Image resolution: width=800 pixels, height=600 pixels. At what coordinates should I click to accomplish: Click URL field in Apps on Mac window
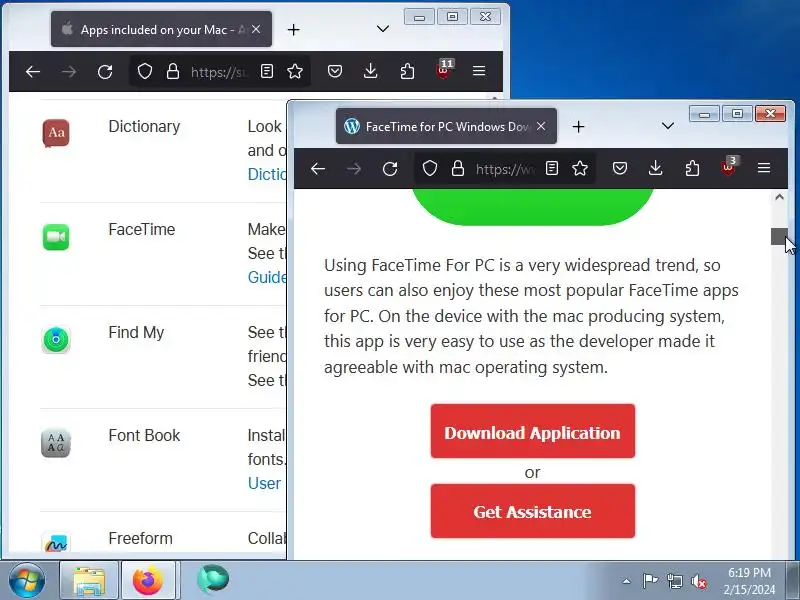pyautogui.click(x=220, y=72)
